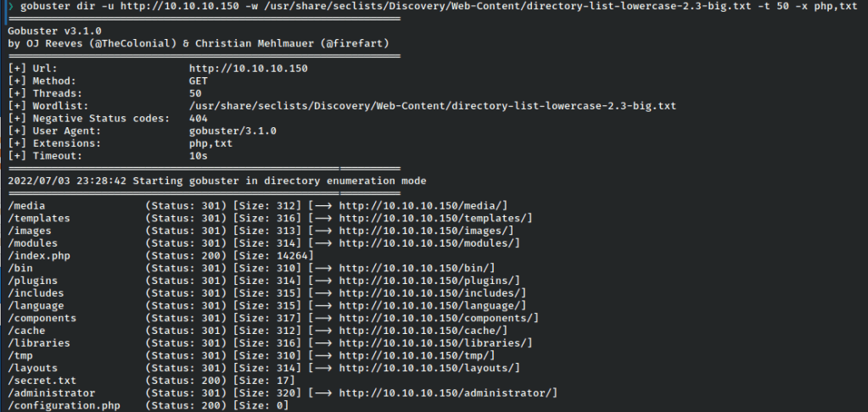Open the http://10.10.10.150/modules/ redirect link

[429, 243]
